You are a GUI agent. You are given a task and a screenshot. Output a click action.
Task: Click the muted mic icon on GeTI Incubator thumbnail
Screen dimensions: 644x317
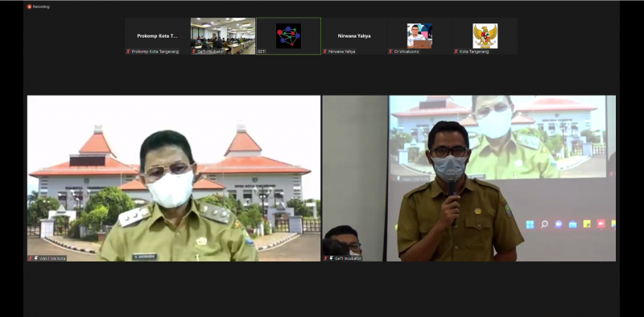point(194,51)
